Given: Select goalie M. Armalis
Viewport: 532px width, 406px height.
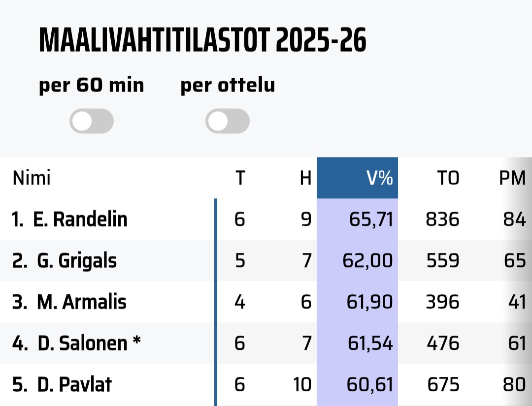Looking at the screenshot, I should point(81,302).
